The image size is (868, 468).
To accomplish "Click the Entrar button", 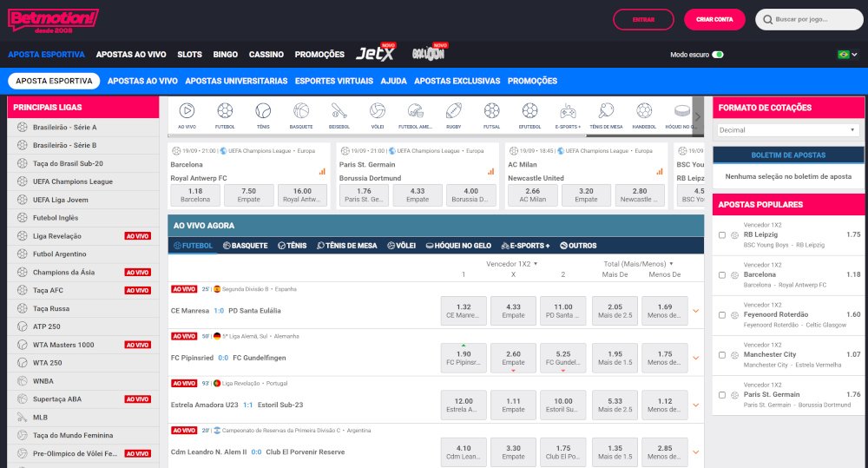I will pyautogui.click(x=643, y=19).
